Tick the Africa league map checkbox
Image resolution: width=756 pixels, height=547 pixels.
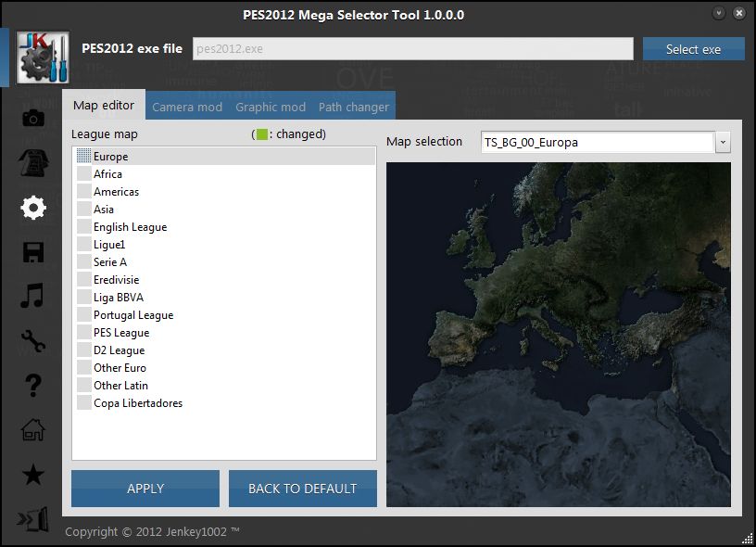click(x=84, y=174)
